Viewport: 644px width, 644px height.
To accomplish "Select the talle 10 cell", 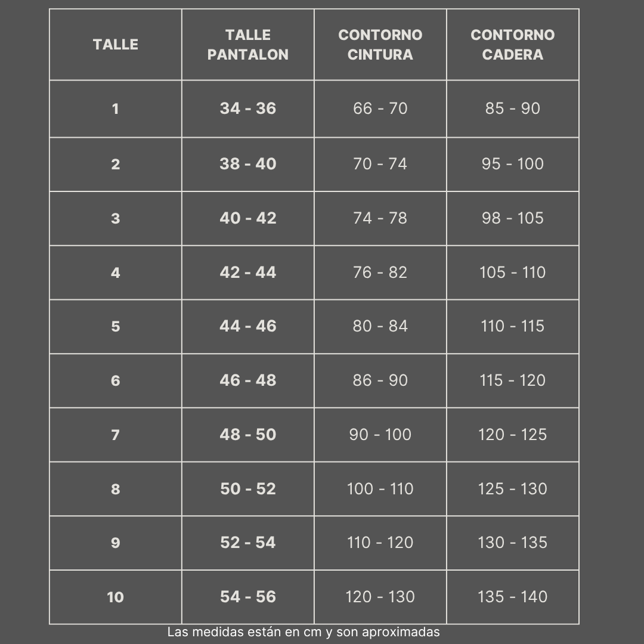I will 116,597.
